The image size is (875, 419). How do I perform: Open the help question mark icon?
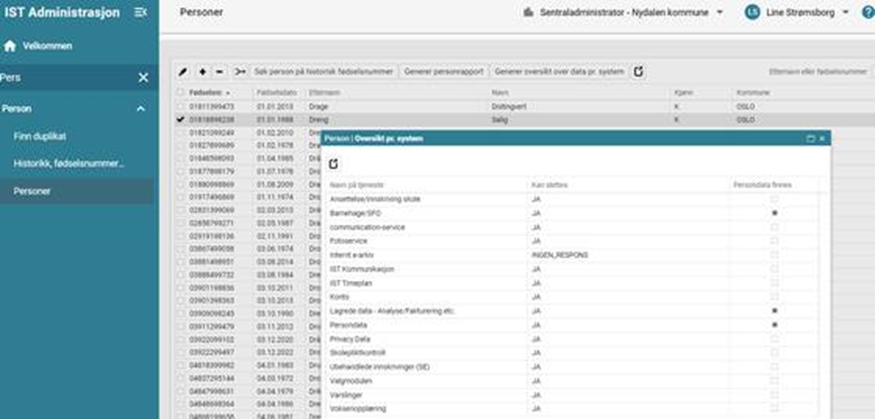pos(867,12)
